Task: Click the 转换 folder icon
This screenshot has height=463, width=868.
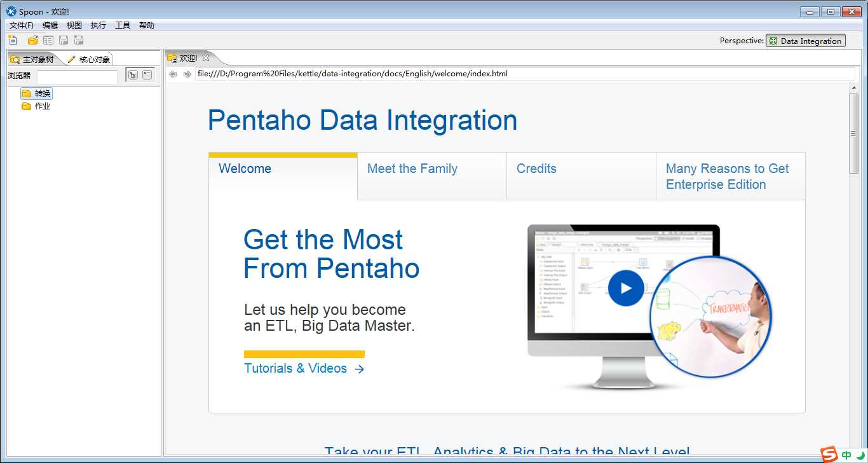Action: pyautogui.click(x=26, y=93)
